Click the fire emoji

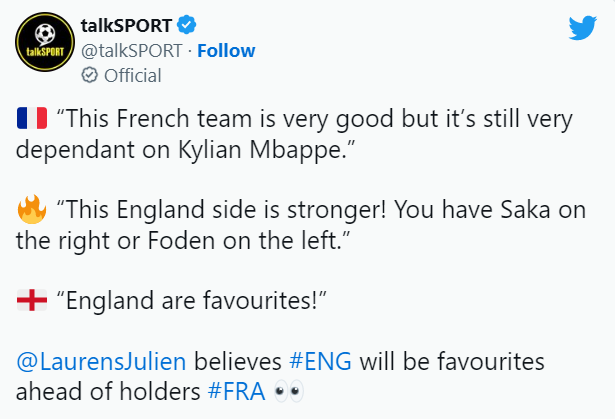tap(32, 209)
